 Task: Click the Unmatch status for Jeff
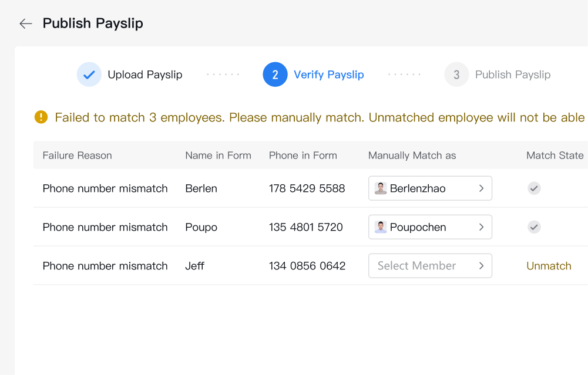click(549, 266)
